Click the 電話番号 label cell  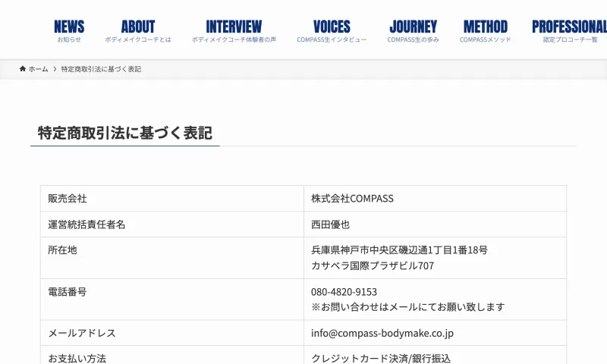172,300
